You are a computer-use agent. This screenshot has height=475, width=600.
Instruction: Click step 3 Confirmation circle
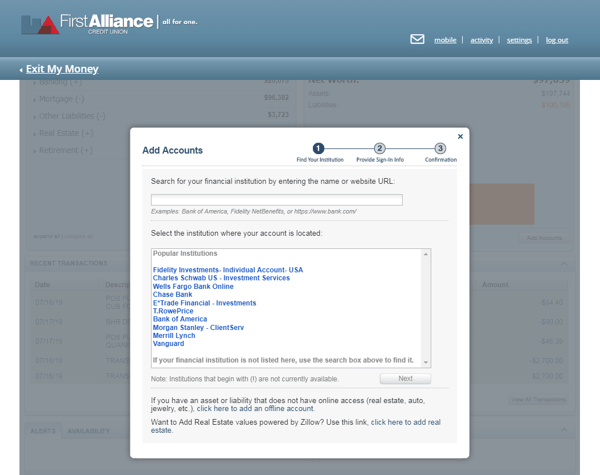440,148
